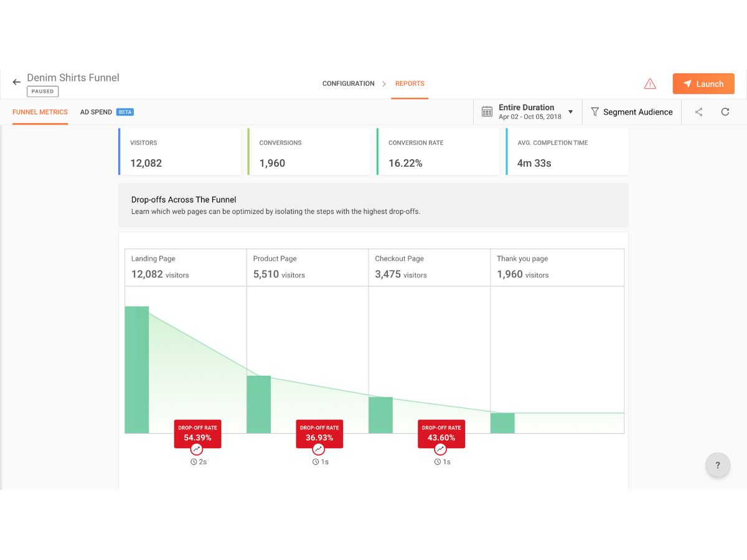Click the Beta badge next to Ad Spend
This screenshot has width=747, height=560.
click(125, 112)
